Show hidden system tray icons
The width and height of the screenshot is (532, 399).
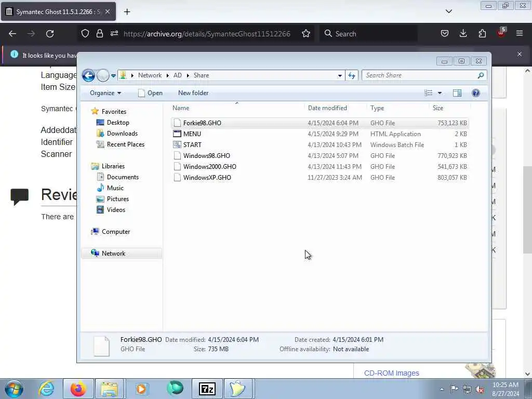click(442, 390)
